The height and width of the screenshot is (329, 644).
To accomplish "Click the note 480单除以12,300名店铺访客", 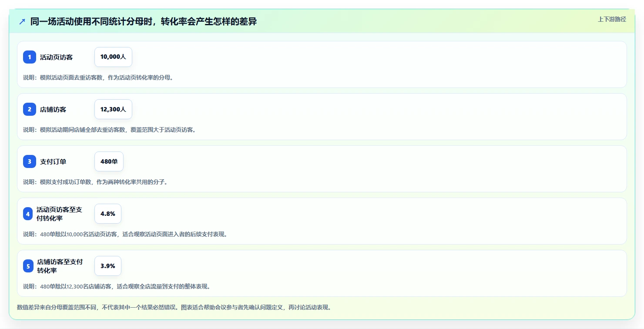I will click(x=117, y=286).
